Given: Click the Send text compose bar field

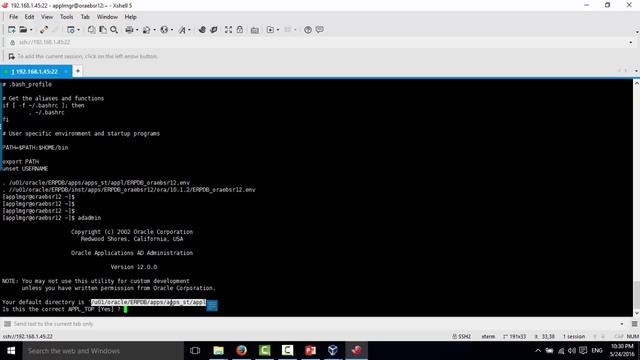Looking at the screenshot, I should pyautogui.click(x=314, y=324).
